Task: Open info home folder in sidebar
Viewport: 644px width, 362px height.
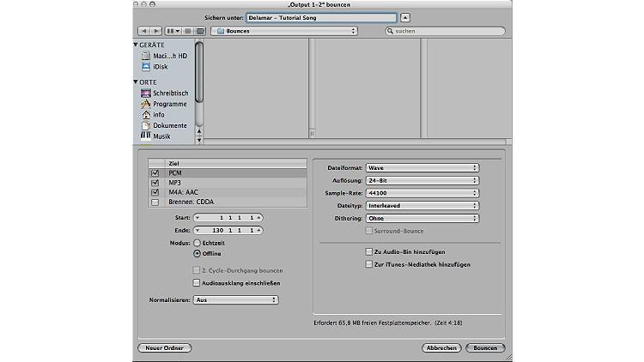Action: (153, 114)
